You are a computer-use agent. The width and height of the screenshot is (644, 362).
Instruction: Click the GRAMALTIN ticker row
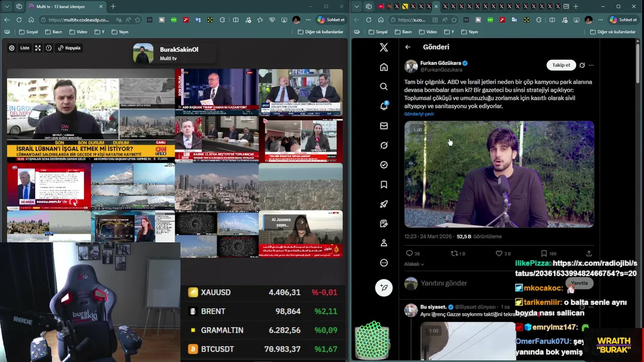pos(263,330)
